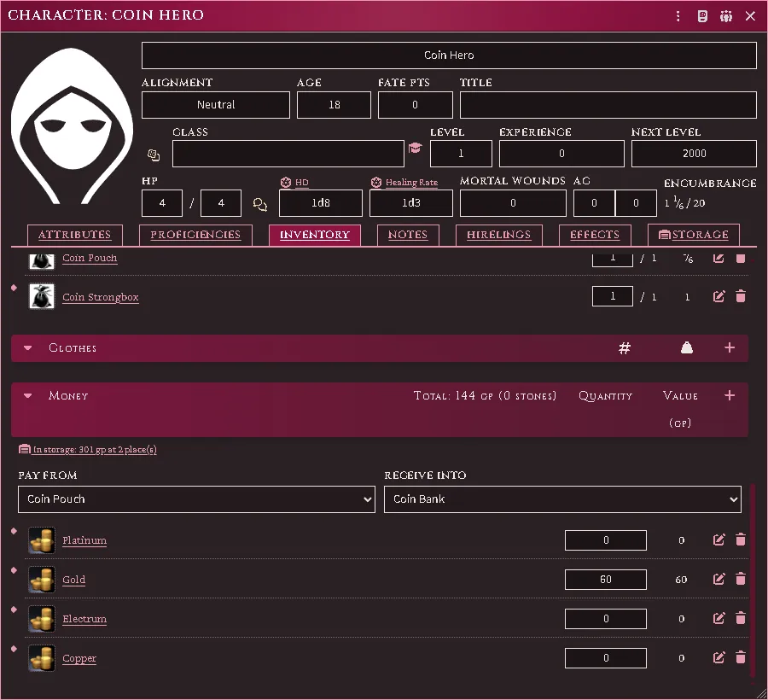The image size is (768, 700).
Task: Delete the Gold coin entry
Action: coord(741,579)
